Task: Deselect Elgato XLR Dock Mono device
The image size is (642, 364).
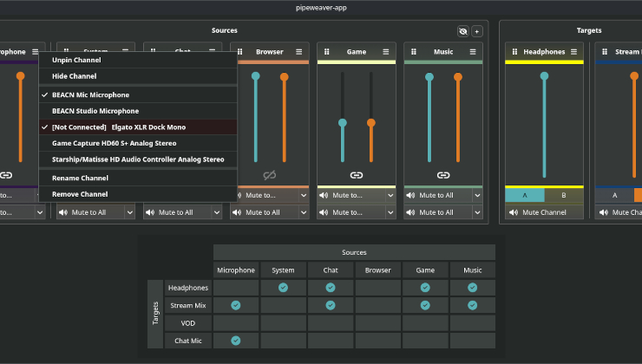Action: [x=138, y=127]
